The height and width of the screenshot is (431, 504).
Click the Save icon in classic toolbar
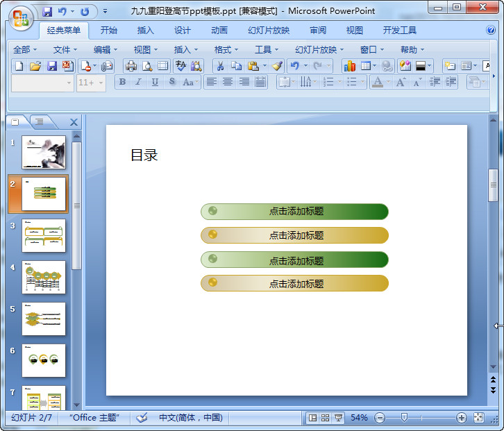tap(52, 66)
